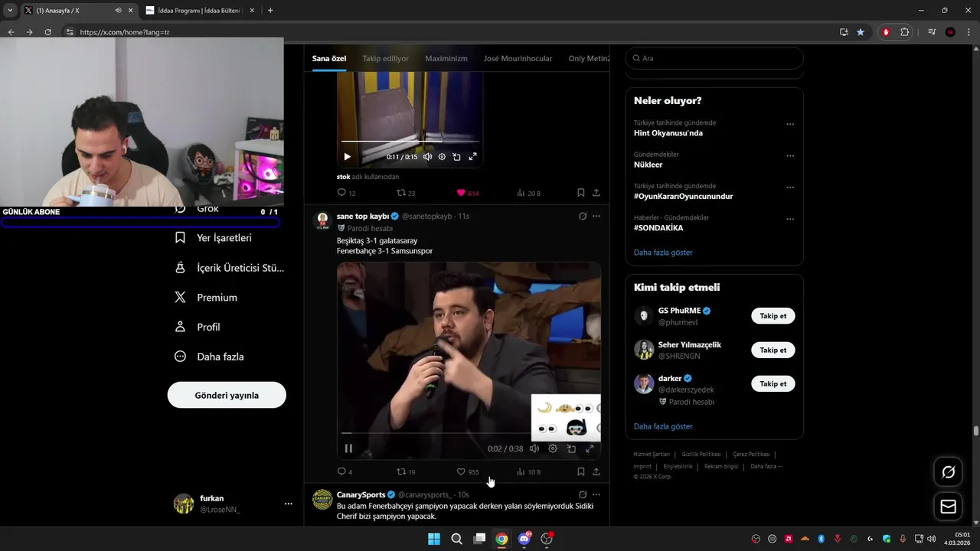Open new Chrome tab with plus
The width and height of the screenshot is (980, 551).
click(270, 10)
